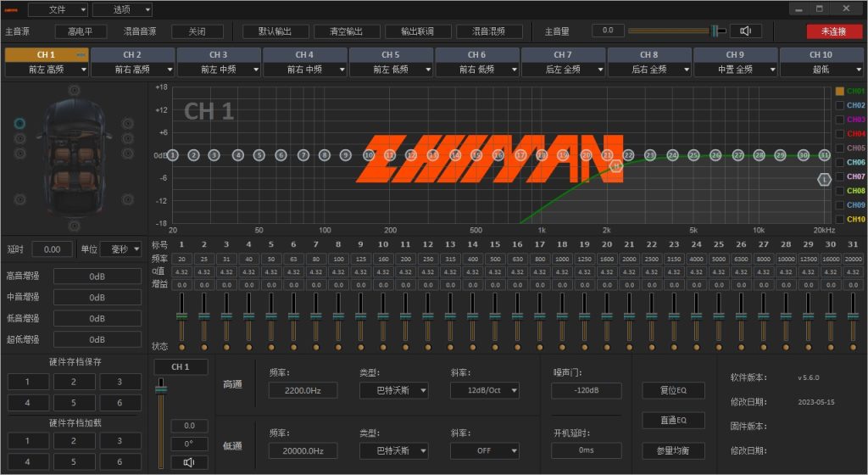
Task: Toggle the CH08 curve checkbox
Action: point(840,191)
